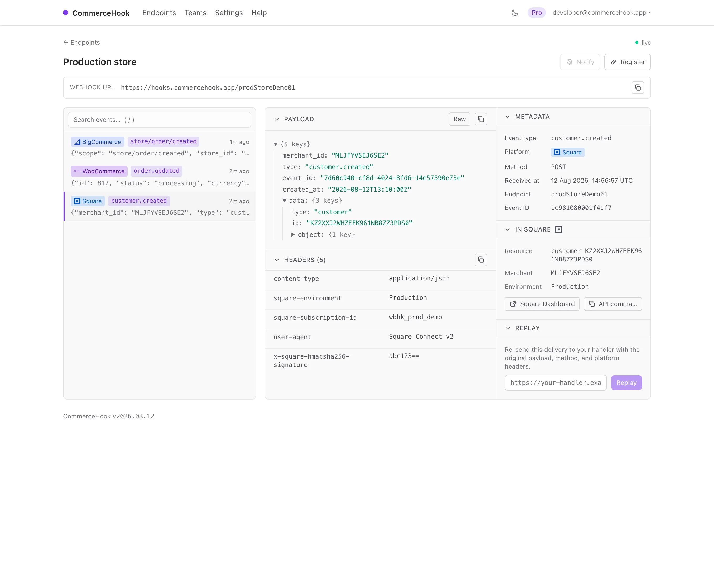Collapse the IN SQUARE section
Screen dimensions: 714x588
click(507, 229)
